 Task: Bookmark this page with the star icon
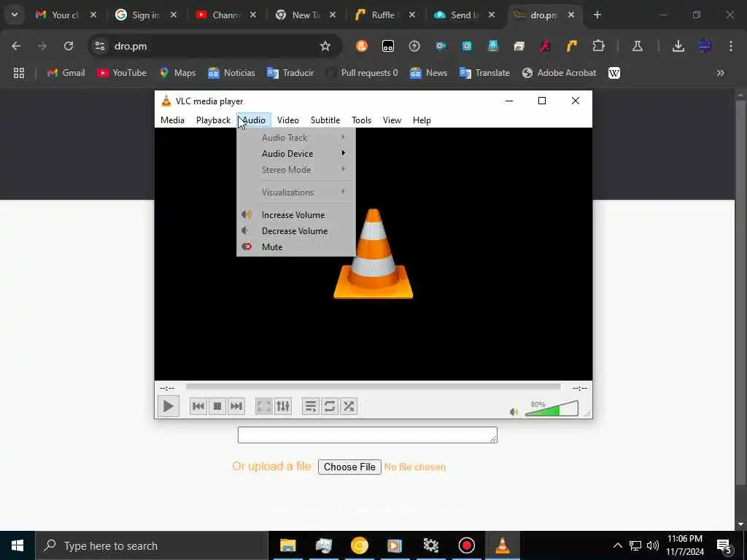tap(325, 46)
